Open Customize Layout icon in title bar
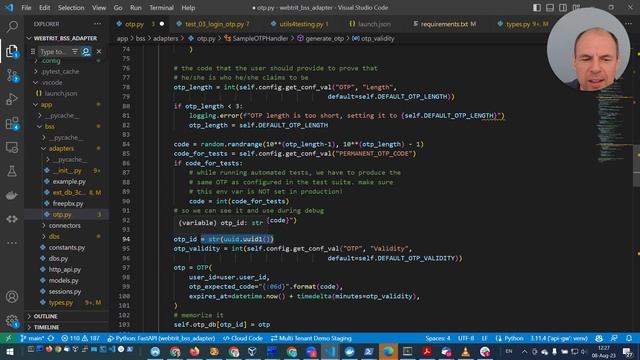 [576, 8]
